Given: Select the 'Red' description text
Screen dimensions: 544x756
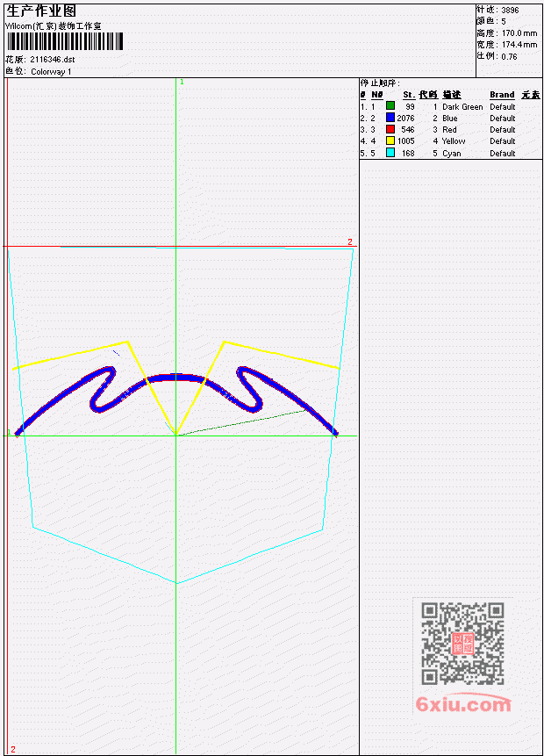Looking at the screenshot, I should pos(449,130).
